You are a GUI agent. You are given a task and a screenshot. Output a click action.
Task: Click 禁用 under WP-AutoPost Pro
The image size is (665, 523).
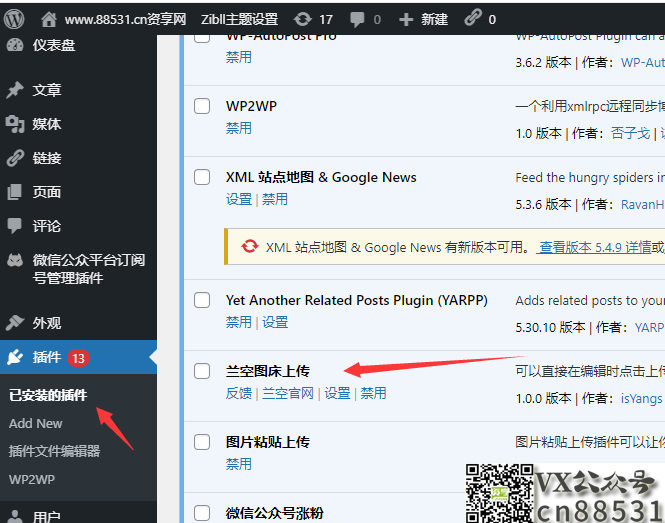(x=239, y=57)
